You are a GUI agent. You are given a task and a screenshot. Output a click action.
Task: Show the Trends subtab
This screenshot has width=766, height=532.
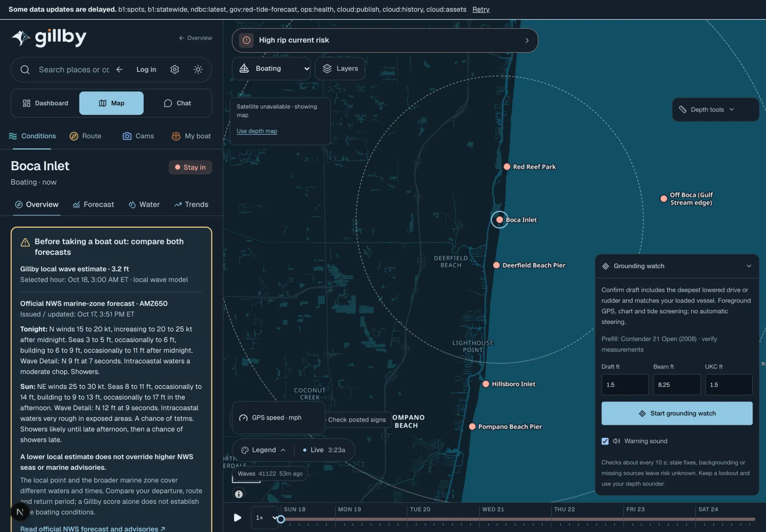coord(191,204)
